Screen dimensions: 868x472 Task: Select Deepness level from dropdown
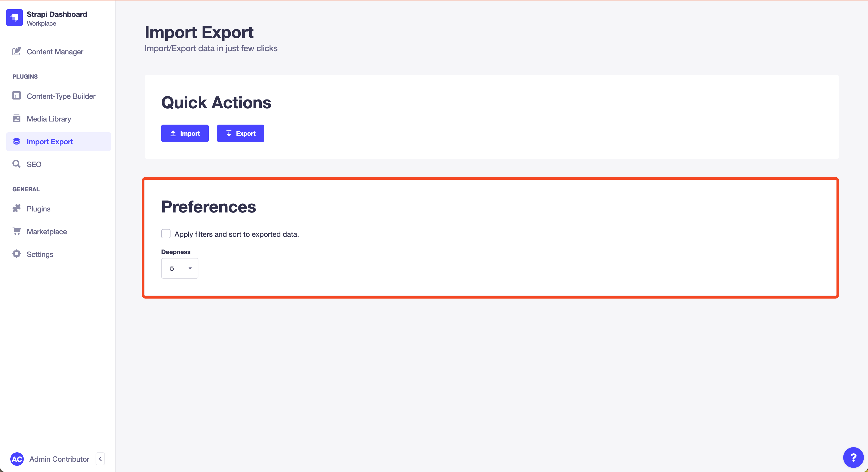[179, 269]
